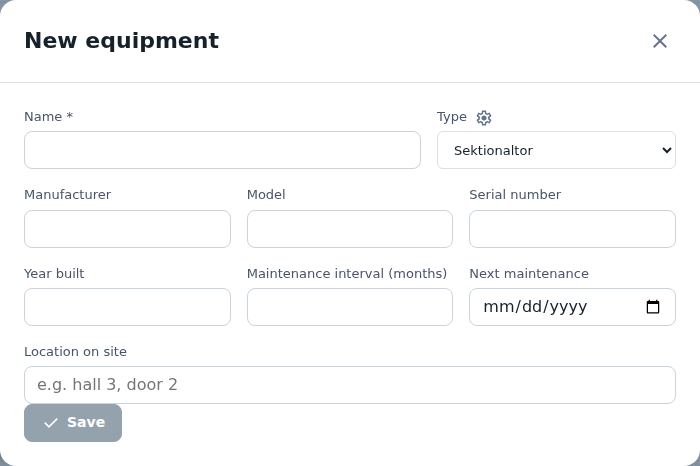Click into the Serial number field
Viewport: 700px width, 466px height.
click(x=572, y=229)
